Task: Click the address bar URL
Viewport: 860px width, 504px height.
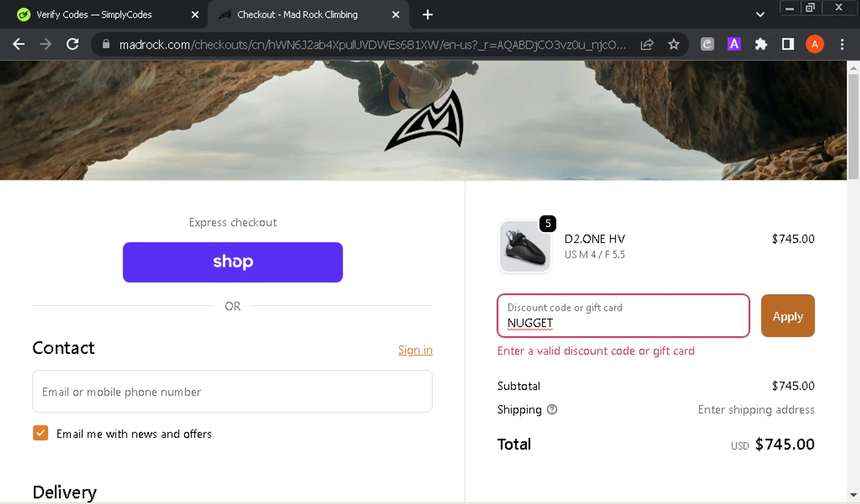Action: pyautogui.click(x=372, y=45)
